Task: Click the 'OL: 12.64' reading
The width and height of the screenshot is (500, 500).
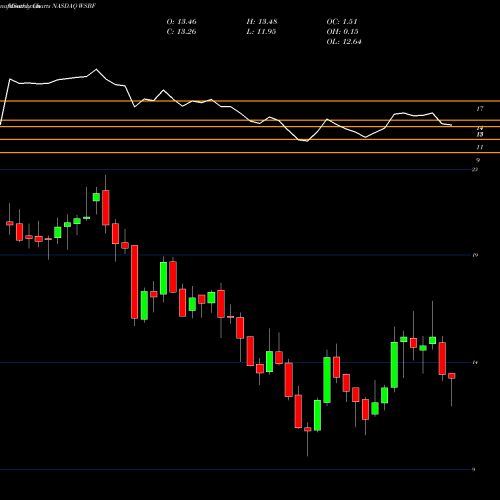Action: tap(344, 42)
